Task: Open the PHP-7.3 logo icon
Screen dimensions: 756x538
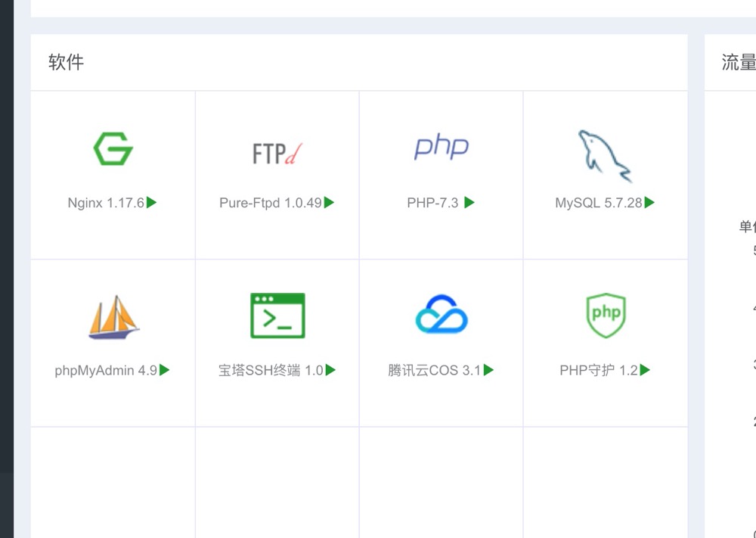Action: (x=442, y=147)
